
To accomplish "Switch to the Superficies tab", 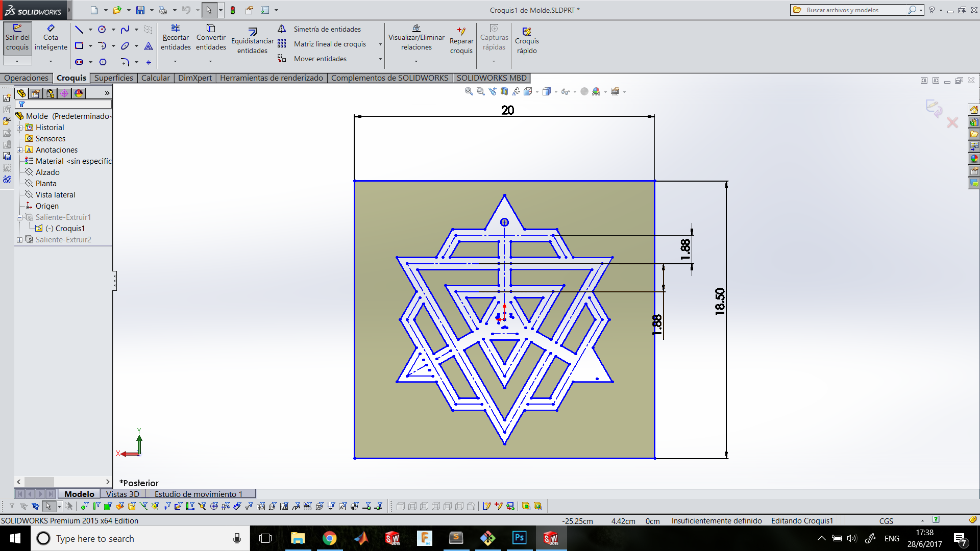I will click(x=113, y=78).
